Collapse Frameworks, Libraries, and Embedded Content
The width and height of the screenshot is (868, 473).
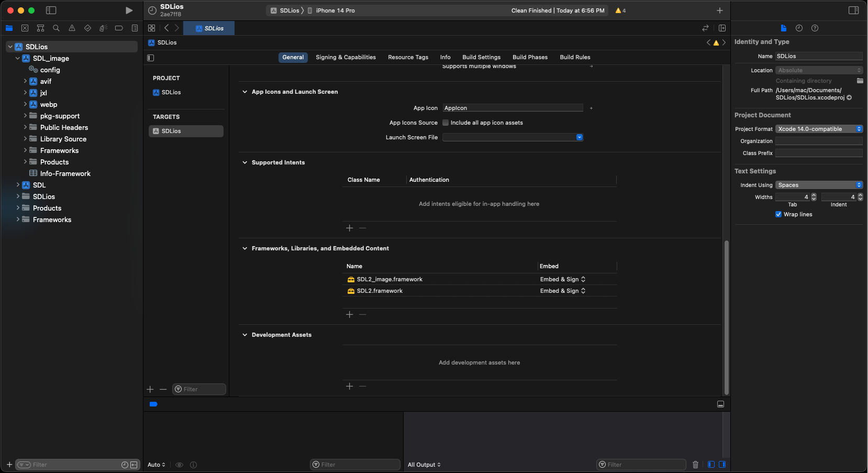pos(244,248)
